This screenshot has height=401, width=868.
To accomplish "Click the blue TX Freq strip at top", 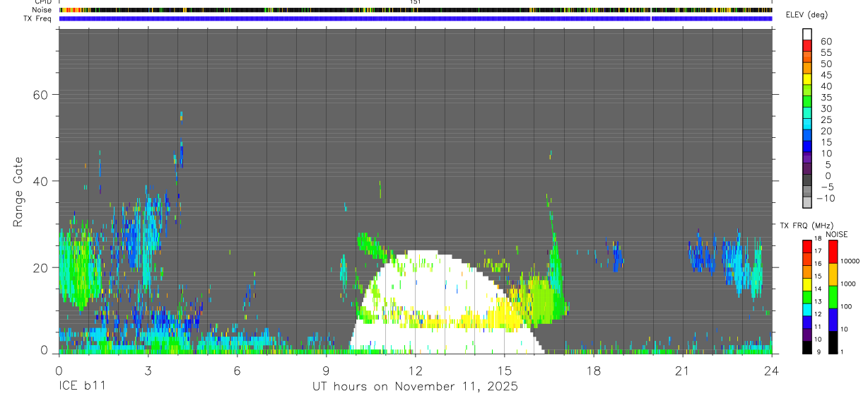I will (x=416, y=18).
